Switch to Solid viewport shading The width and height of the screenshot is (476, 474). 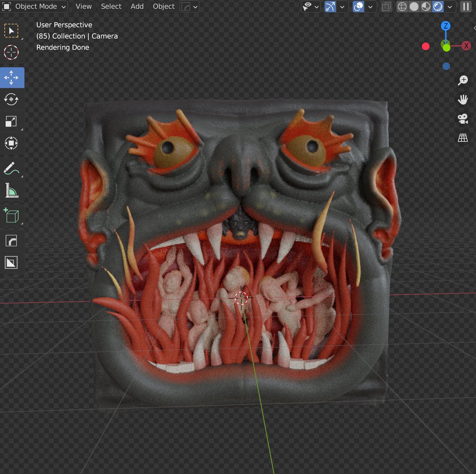tap(414, 7)
